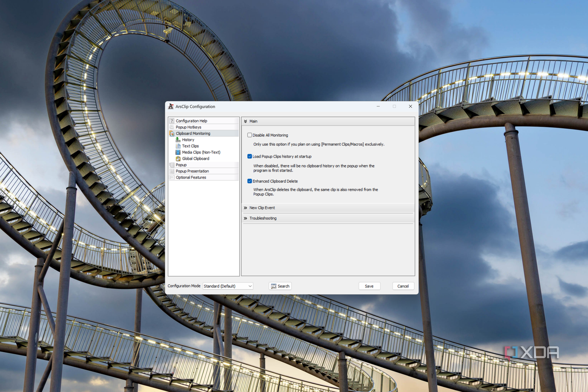Save the configuration
Image resolution: width=588 pixels, height=392 pixels.
(x=369, y=286)
